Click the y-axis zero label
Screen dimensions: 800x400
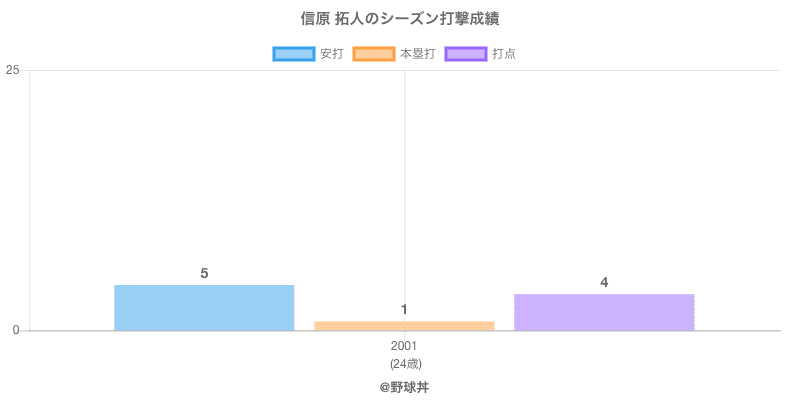click(x=16, y=330)
